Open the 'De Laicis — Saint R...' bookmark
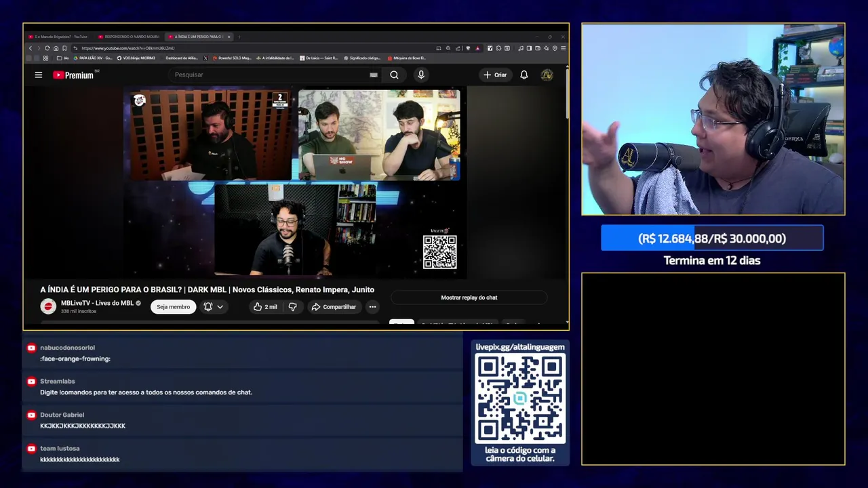 (x=319, y=58)
